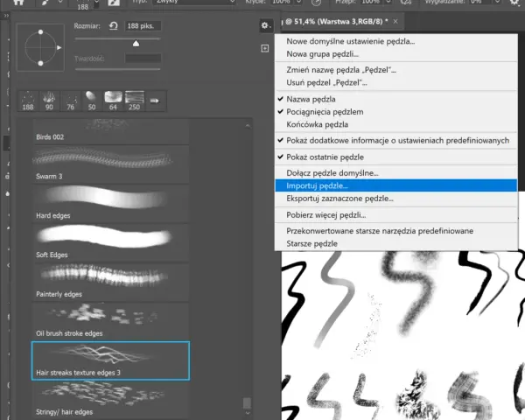525x420 pixels.
Task: Select Usuń pędzel „Pędzel” menu entry
Action: click(396, 83)
